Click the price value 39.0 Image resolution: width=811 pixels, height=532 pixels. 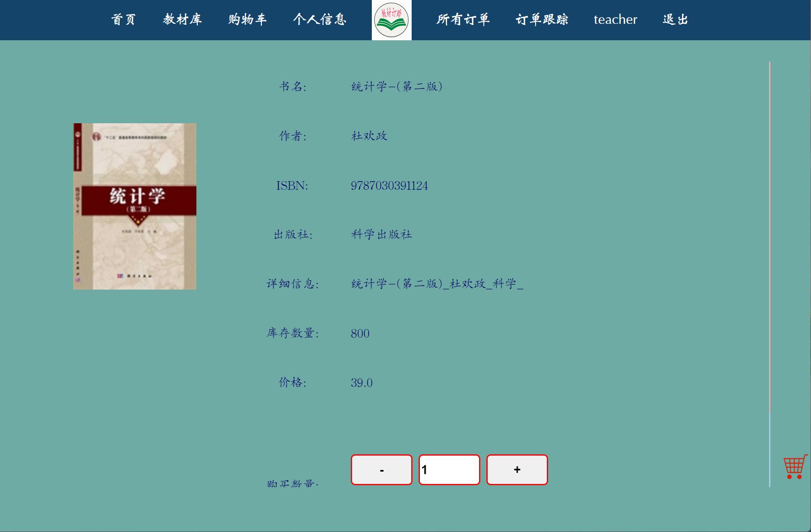tap(361, 382)
